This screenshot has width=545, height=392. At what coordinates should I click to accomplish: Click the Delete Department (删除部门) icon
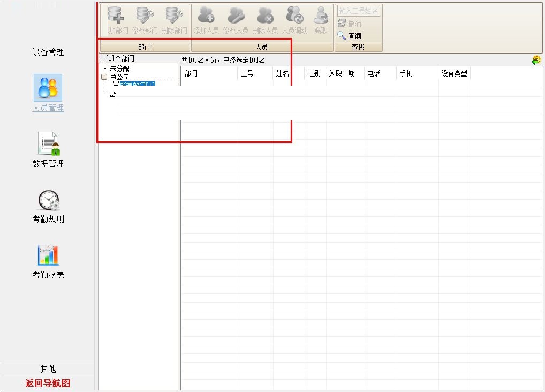(x=174, y=15)
